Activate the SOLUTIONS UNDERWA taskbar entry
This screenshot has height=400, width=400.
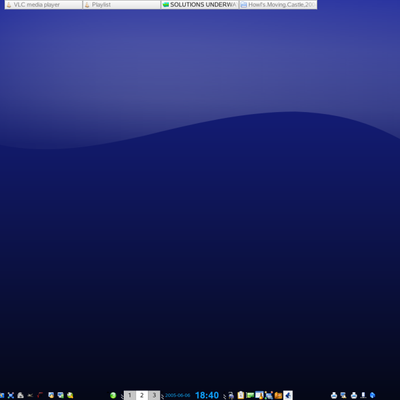tap(200, 5)
